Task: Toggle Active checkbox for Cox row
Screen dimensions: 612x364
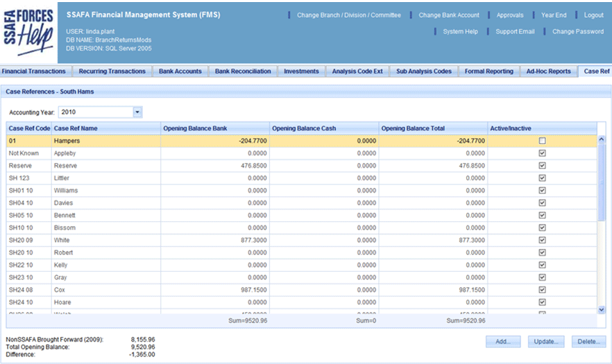Action: point(542,290)
